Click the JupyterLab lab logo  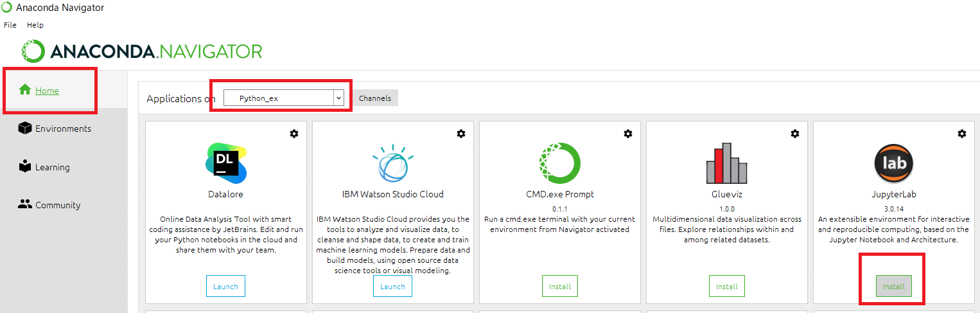pyautogui.click(x=894, y=163)
